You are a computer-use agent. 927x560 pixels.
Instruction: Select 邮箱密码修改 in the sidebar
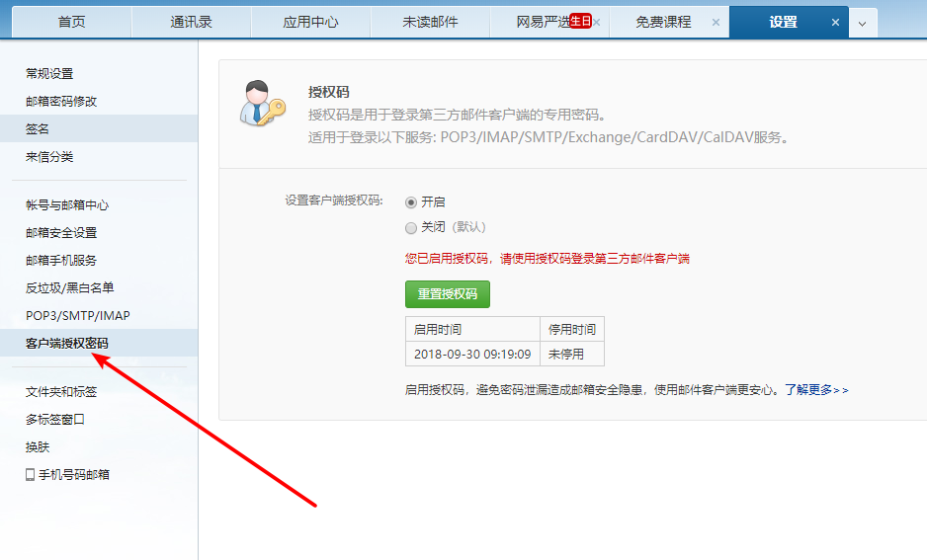(61, 101)
